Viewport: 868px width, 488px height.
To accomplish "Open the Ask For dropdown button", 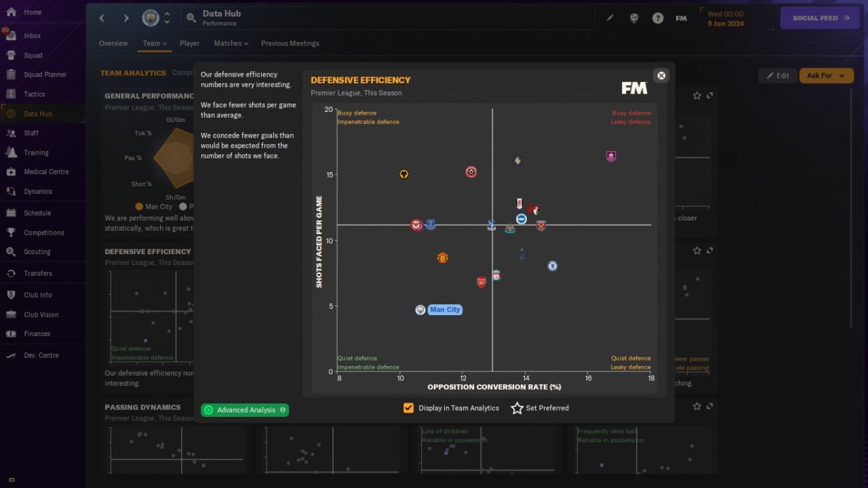I will pyautogui.click(x=826, y=76).
